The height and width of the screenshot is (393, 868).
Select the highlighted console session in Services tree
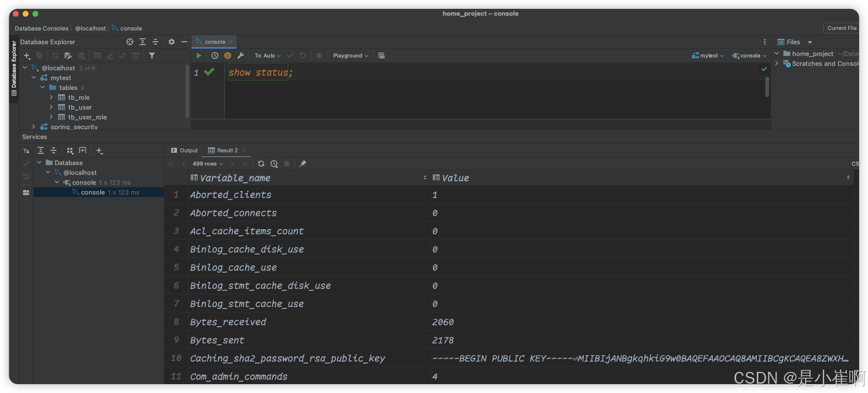tap(98, 192)
